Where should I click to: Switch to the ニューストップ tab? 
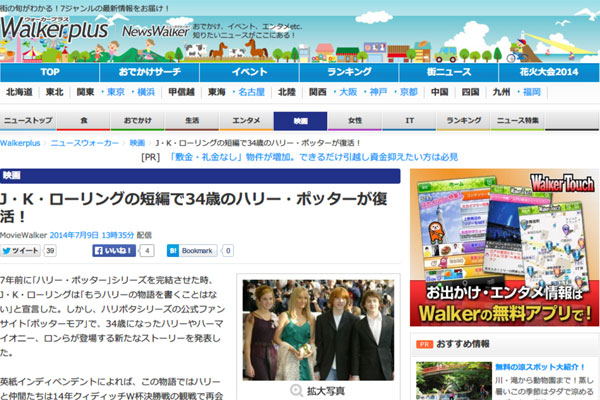pyautogui.click(x=28, y=121)
